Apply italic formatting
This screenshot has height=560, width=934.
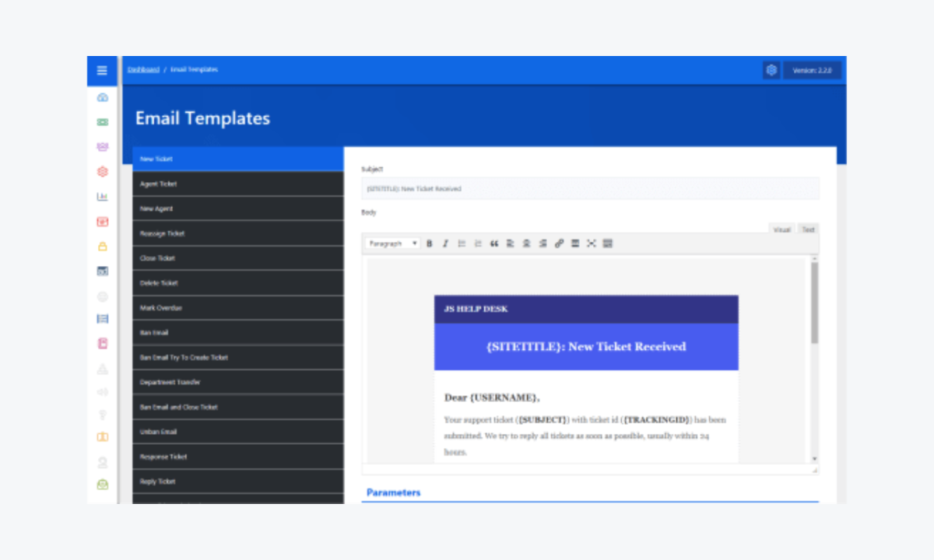click(x=445, y=243)
